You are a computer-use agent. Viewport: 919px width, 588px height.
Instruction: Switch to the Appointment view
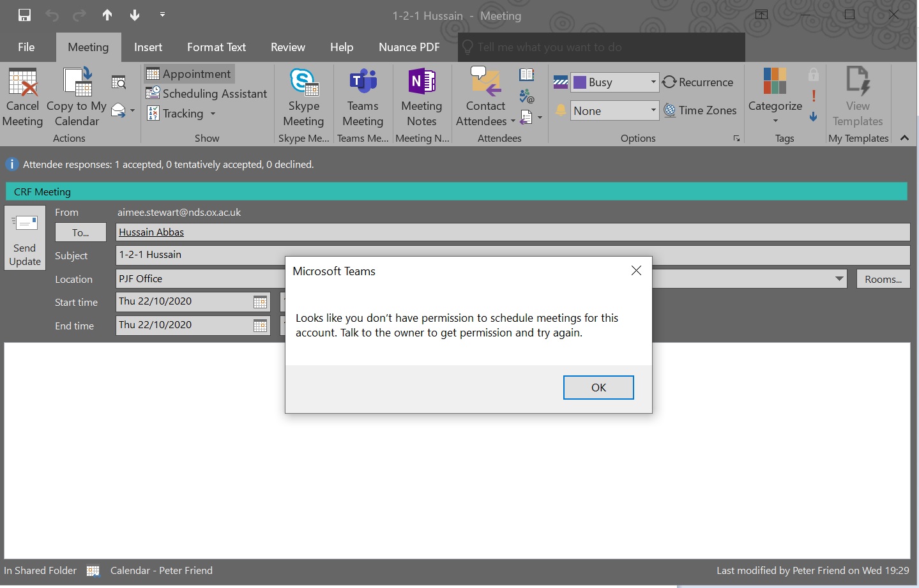(189, 74)
